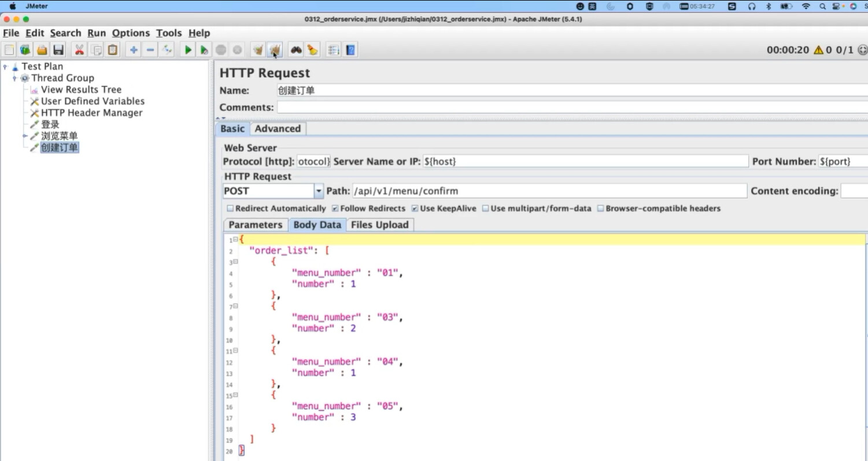Screen dimensions: 868x461
Task: Click the yellow warning log viewer icon
Action: [818, 50]
